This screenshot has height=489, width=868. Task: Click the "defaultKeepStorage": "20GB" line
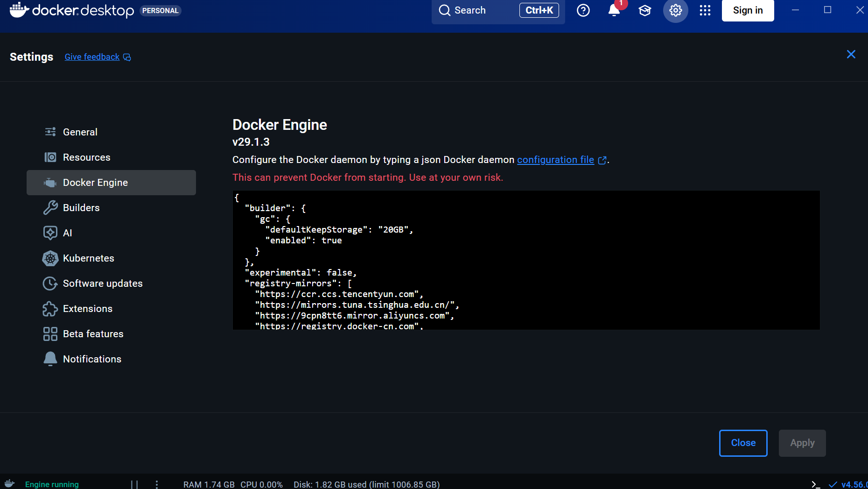pos(339,230)
